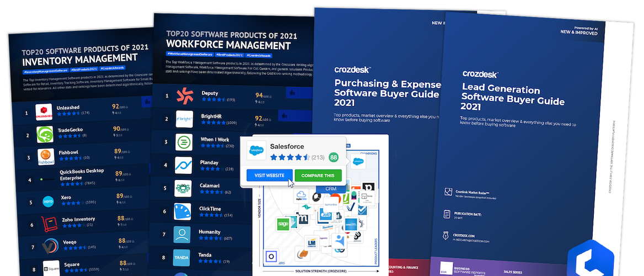Open the When I Work green icon
Screen dimensions: 644x276
point(184,141)
